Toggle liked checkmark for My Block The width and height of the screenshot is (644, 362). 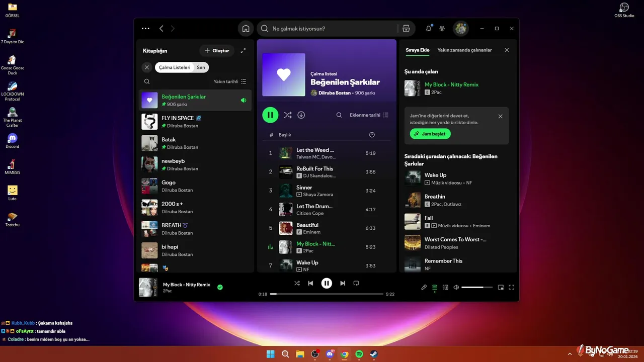pos(220,288)
